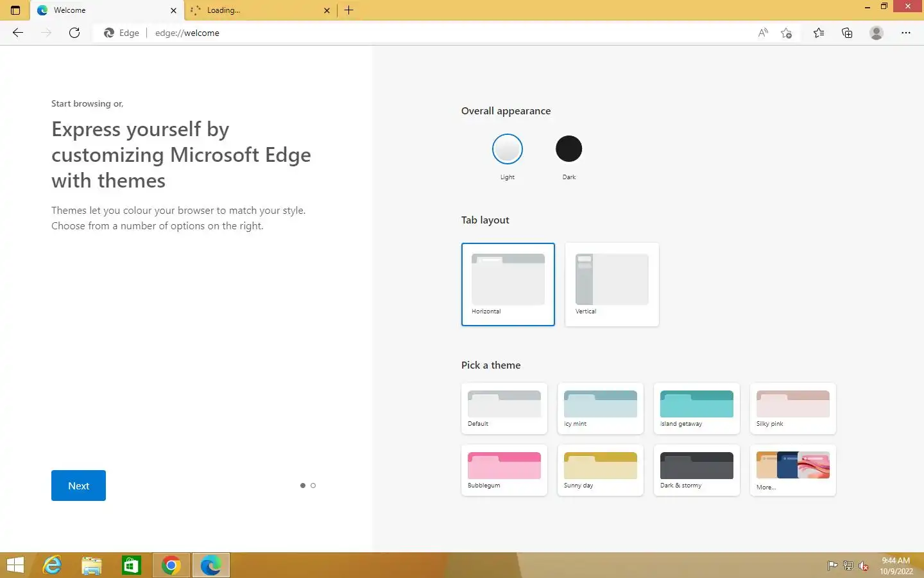Close the Welcome tab
The image size is (924, 578).
173,10
